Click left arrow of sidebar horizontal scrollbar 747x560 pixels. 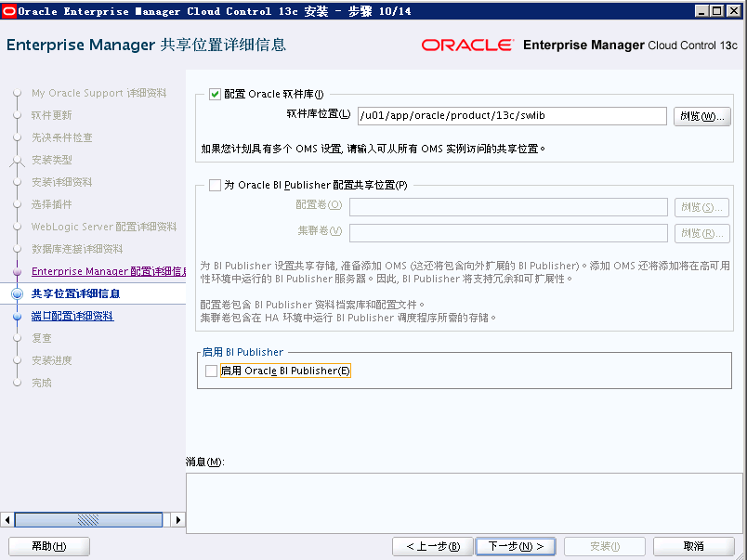[7, 519]
